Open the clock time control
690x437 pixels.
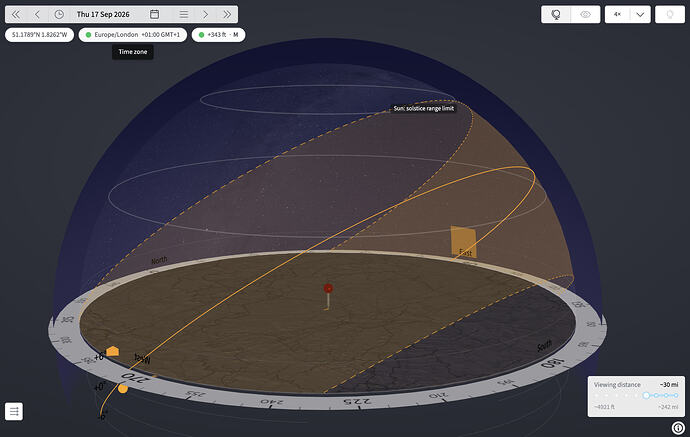coord(59,15)
